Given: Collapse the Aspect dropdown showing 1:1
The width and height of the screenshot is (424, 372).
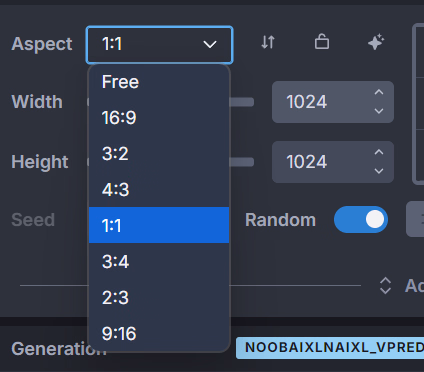Looking at the screenshot, I should click(159, 45).
